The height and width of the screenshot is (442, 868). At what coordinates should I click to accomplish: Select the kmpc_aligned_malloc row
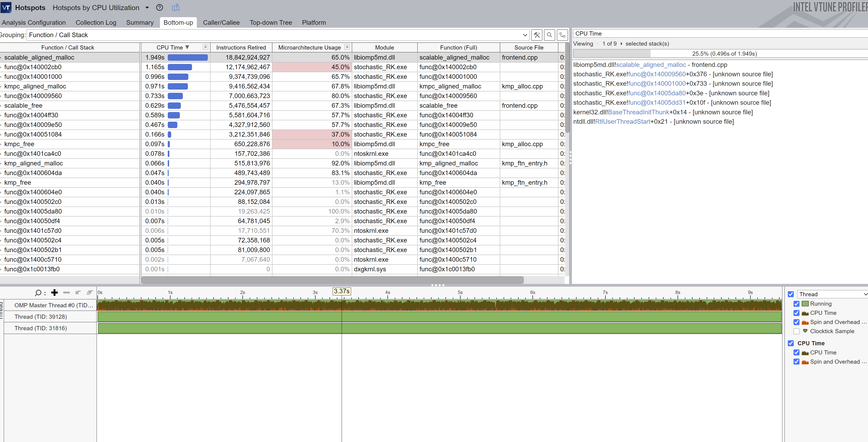point(35,86)
